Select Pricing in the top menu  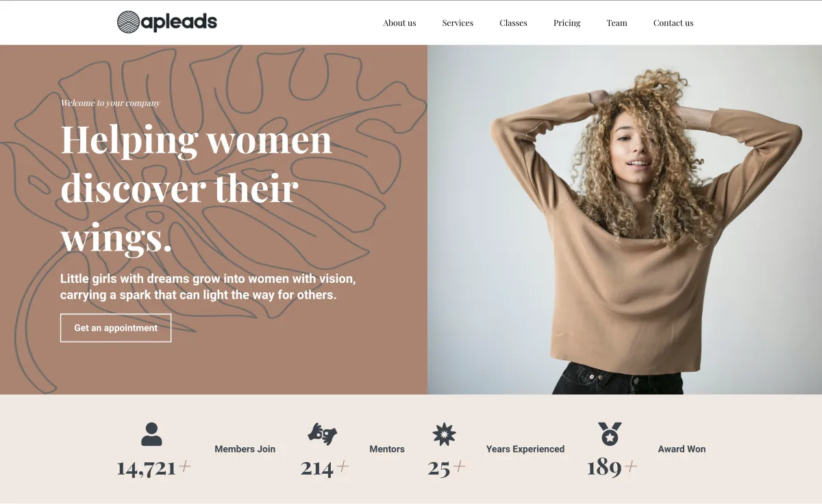point(566,23)
